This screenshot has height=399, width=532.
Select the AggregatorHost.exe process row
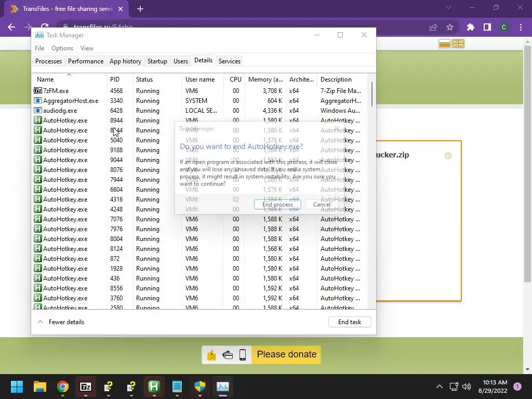point(199,100)
